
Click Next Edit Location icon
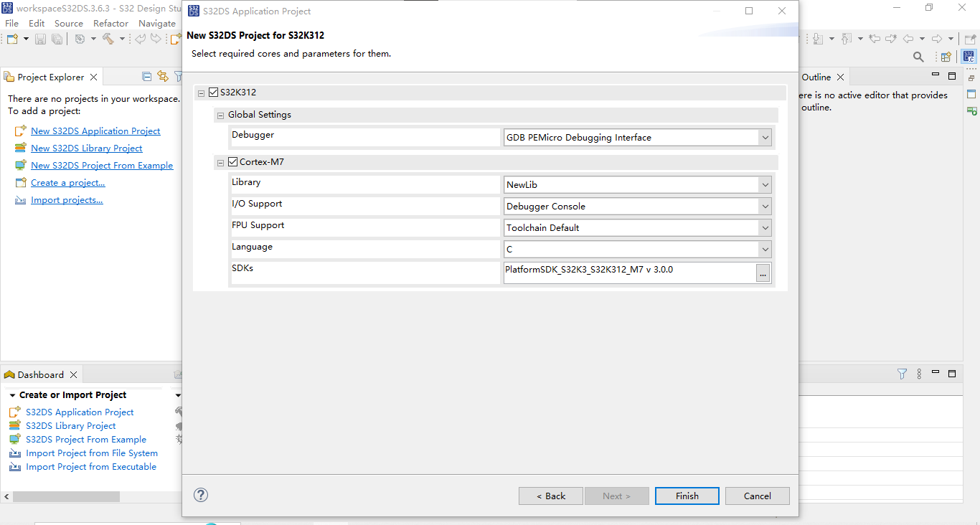click(x=891, y=39)
